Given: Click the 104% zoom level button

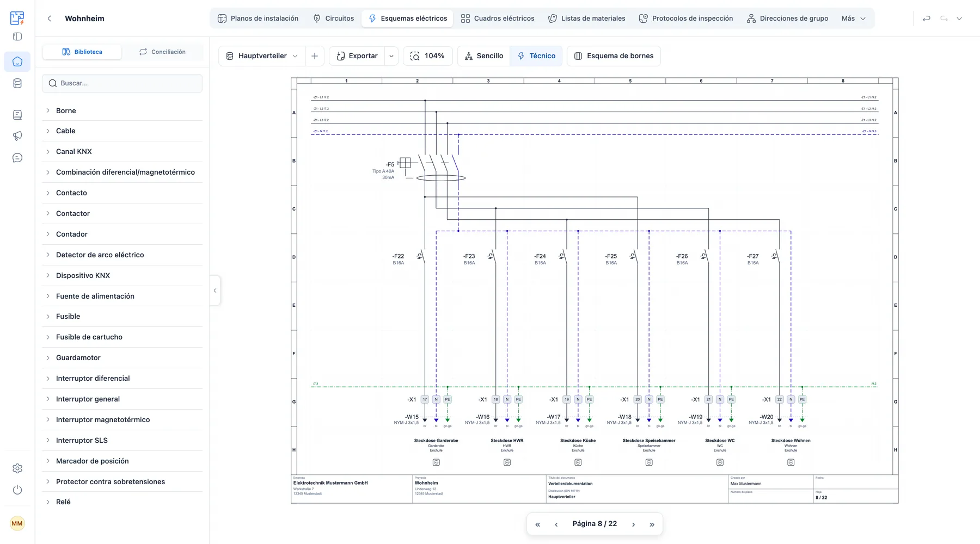Looking at the screenshot, I should [428, 56].
